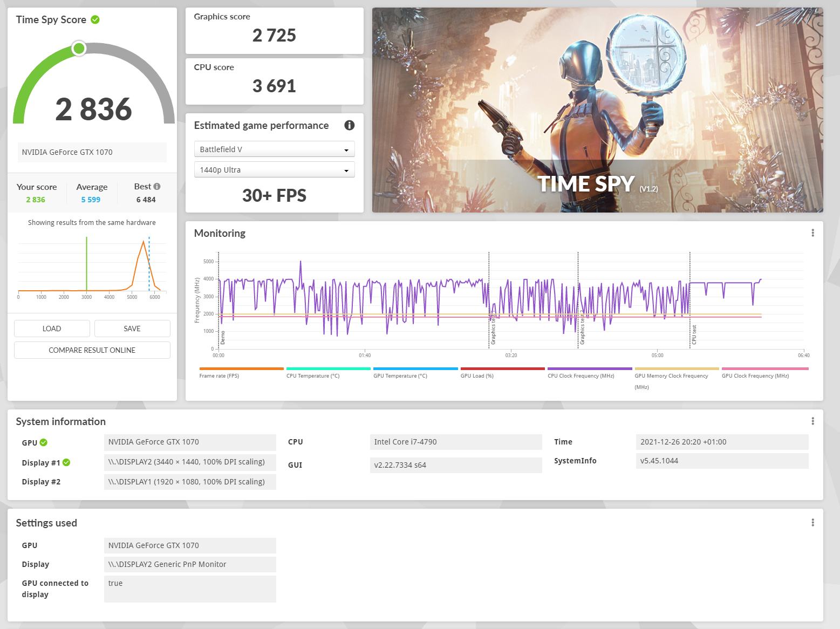Click the System information section heading
The height and width of the screenshot is (629, 840).
61,421
